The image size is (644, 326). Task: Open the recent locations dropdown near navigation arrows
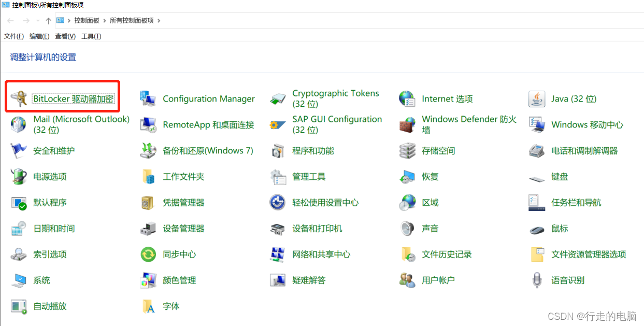point(37,21)
